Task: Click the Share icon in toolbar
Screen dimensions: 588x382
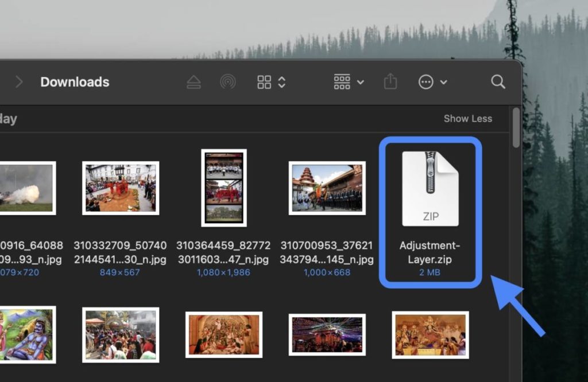Action: (390, 81)
